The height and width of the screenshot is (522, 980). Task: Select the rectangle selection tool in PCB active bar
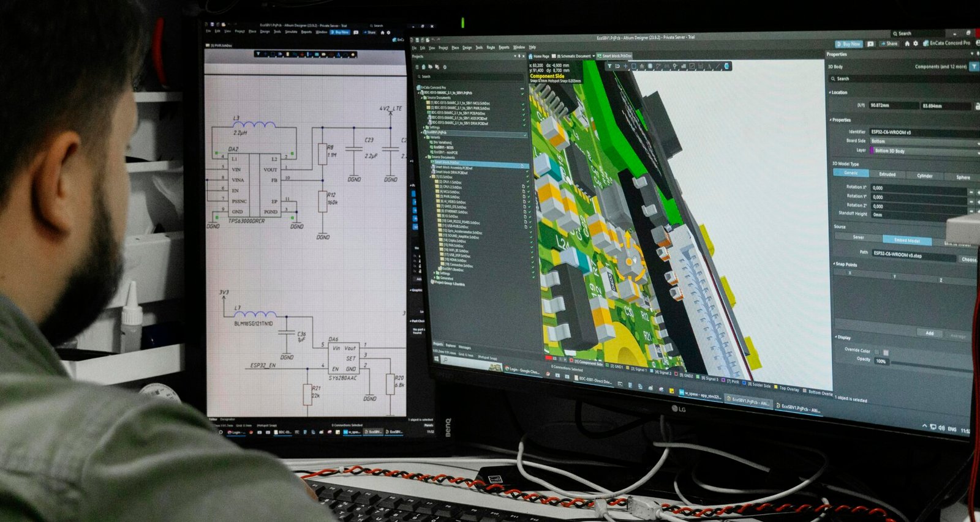[634, 66]
